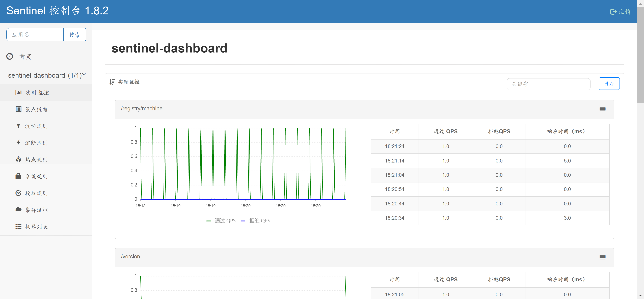This screenshot has height=299, width=644.
Task: Click the check-square icon for 授权规则
Action: click(18, 193)
